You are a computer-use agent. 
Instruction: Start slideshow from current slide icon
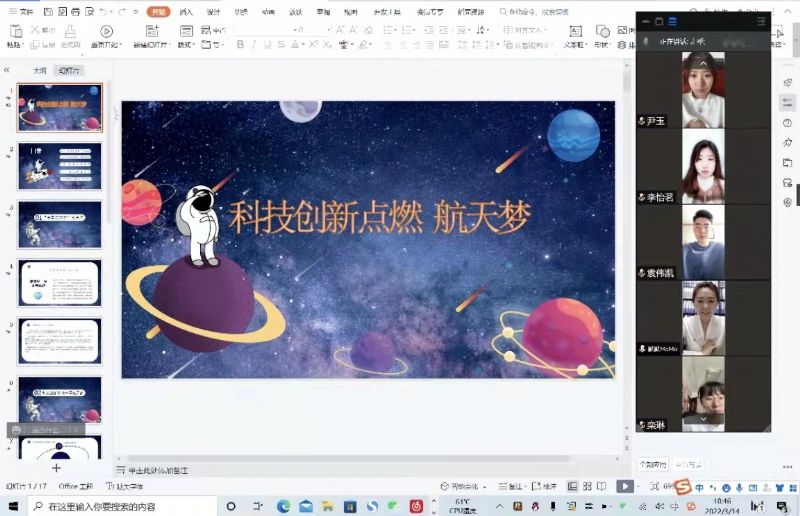pyautogui.click(x=104, y=32)
